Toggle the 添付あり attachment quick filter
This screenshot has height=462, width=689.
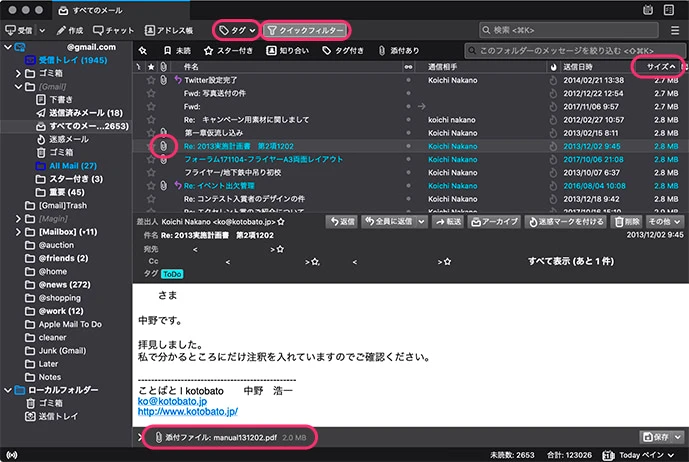(398, 49)
